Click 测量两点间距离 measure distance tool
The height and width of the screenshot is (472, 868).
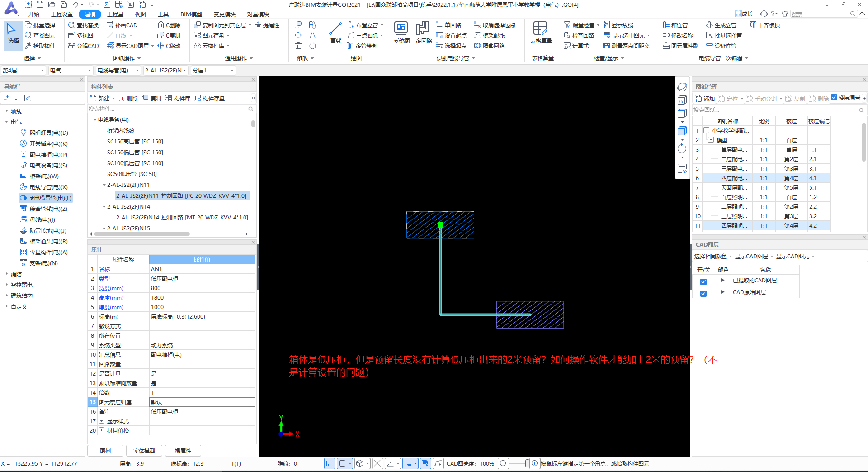point(626,46)
